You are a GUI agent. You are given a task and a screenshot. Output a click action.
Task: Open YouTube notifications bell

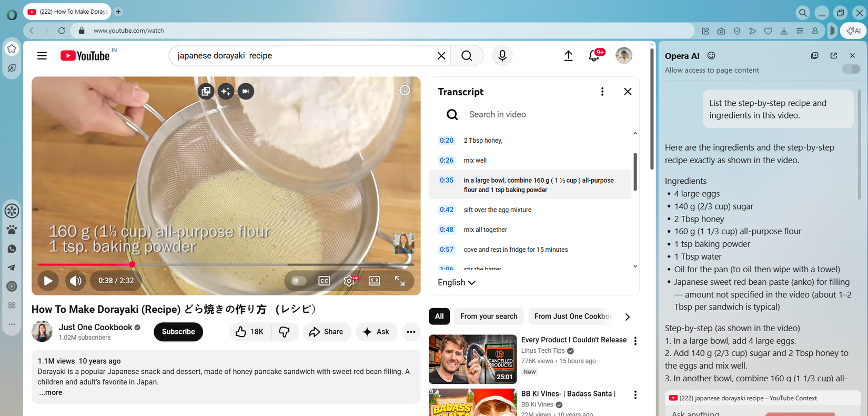(594, 55)
